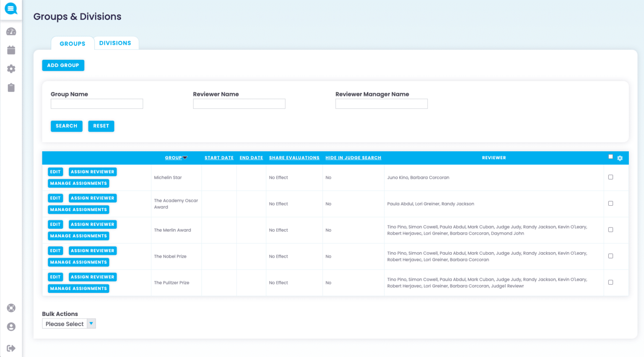
Task: Click inside the Reviewer Name input field
Action: 239,103
